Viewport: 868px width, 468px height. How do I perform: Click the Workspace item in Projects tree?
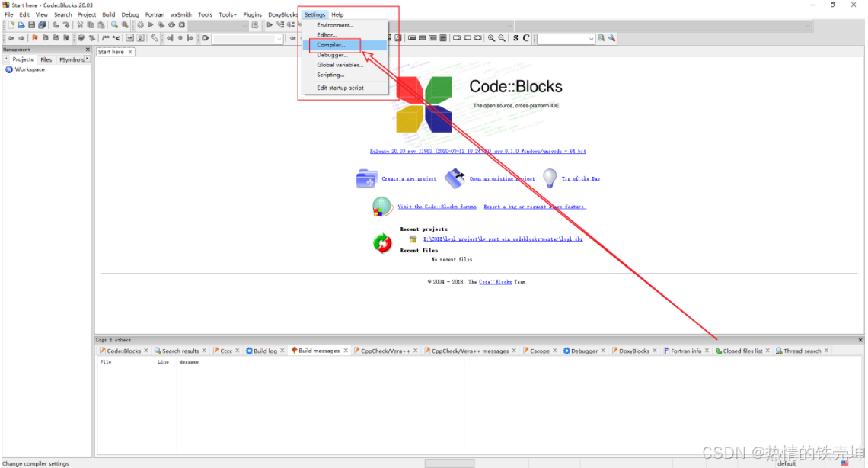coord(28,69)
